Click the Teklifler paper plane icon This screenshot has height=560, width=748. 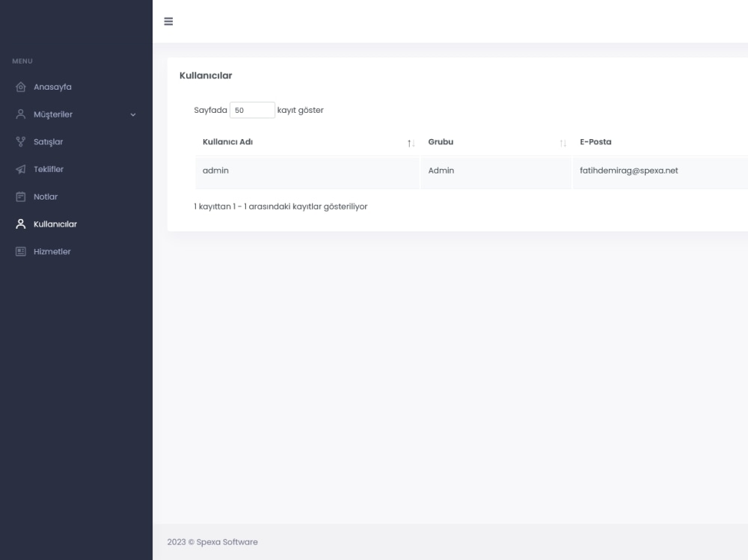[20, 169]
